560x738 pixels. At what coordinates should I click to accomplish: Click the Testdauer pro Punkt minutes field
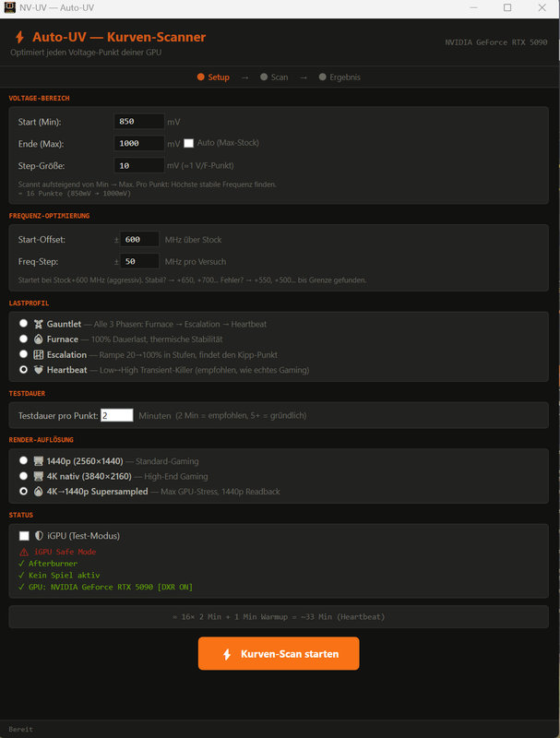pos(117,415)
